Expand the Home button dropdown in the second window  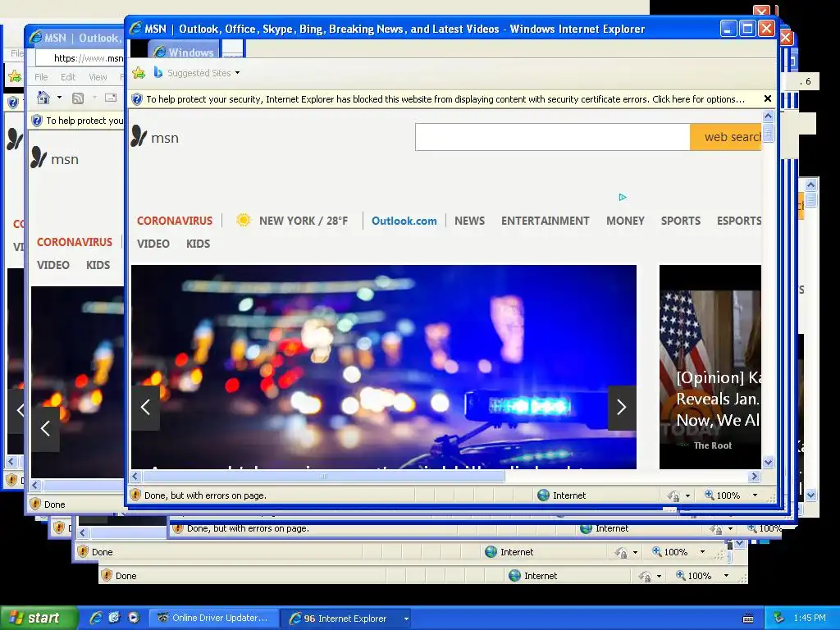coord(59,98)
